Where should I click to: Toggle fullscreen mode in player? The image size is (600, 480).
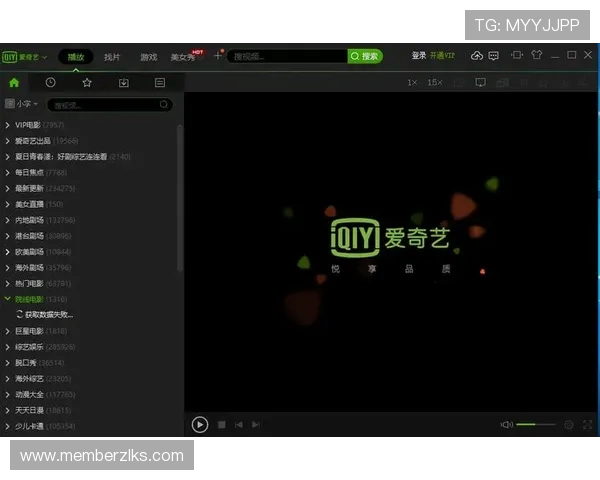pyautogui.click(x=587, y=425)
